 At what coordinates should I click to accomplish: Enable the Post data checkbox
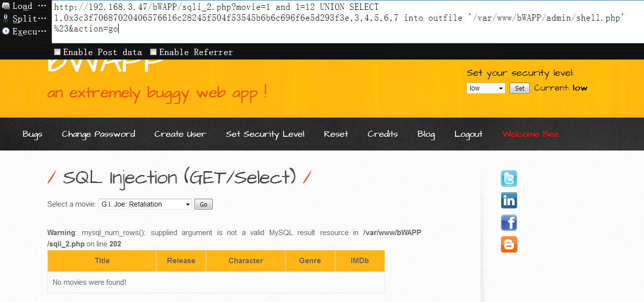(57, 52)
